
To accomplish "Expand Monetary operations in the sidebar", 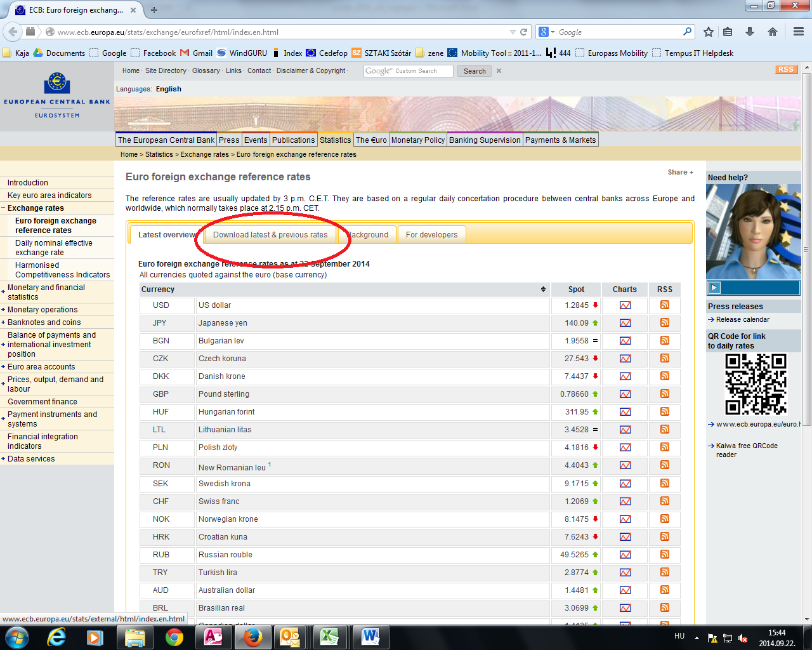I will [x=3, y=310].
